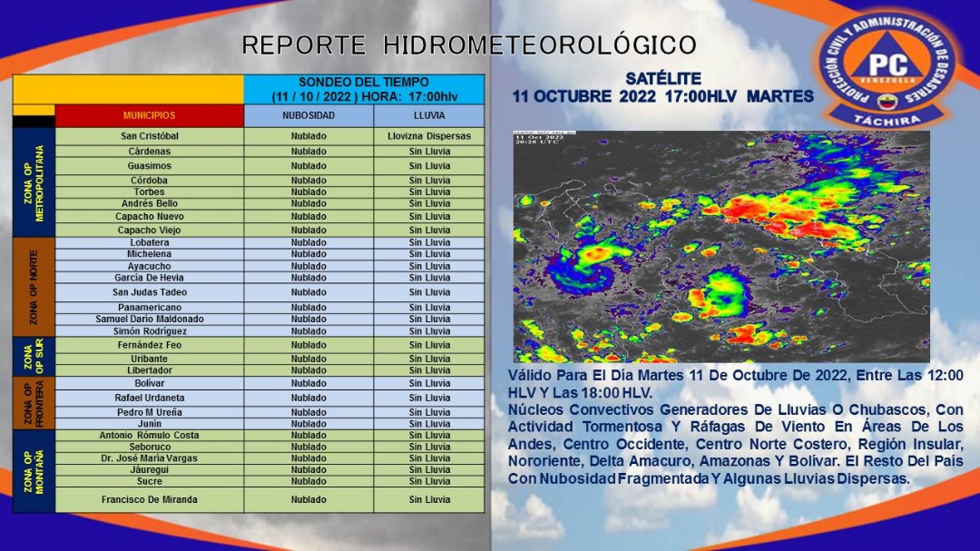Click the 'NUBOSIDAD' column header
This screenshot has width=980, height=551.
(309, 115)
